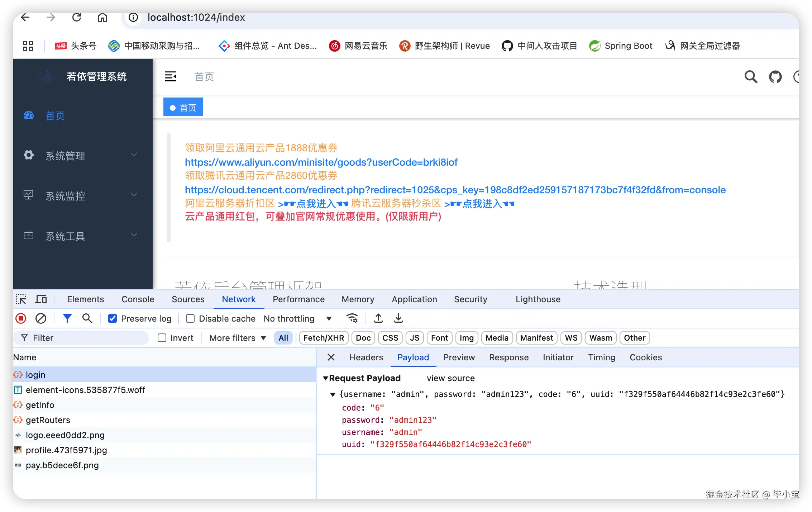The width and height of the screenshot is (812, 512).
Task: Filter requests by Fetch/XHR
Action: pyautogui.click(x=323, y=338)
